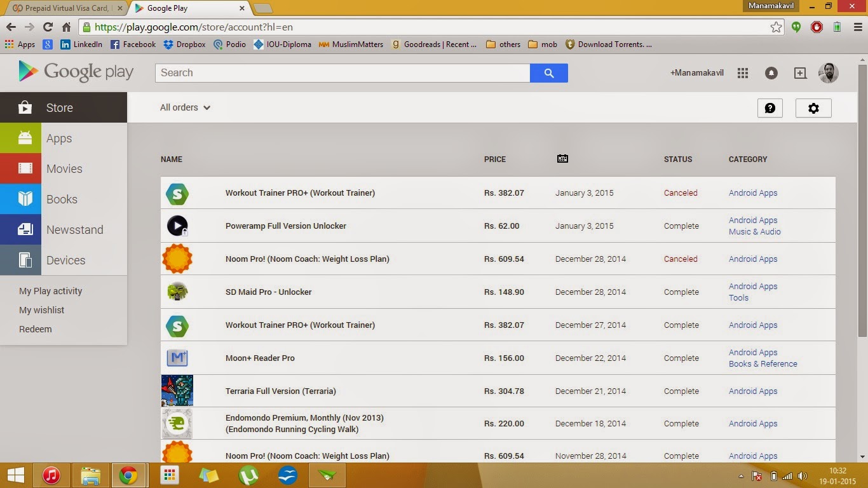Open the OpenOffice taskbar icon
868x488 pixels.
pyautogui.click(x=288, y=475)
